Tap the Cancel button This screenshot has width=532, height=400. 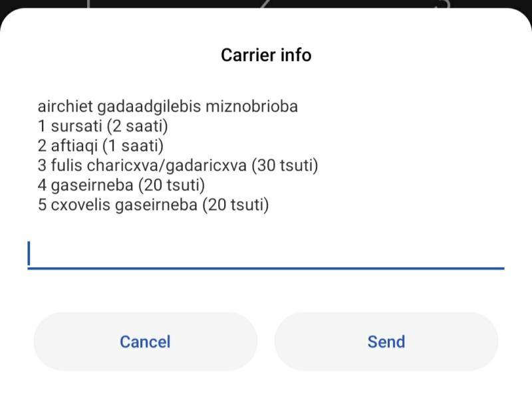pyautogui.click(x=145, y=342)
